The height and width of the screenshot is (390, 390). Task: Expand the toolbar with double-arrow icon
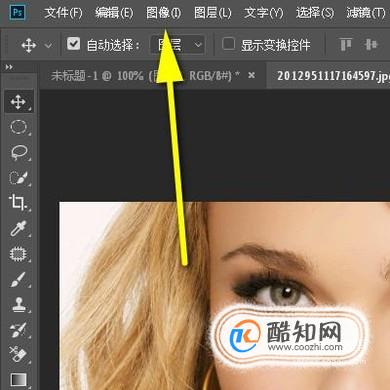click(9, 67)
